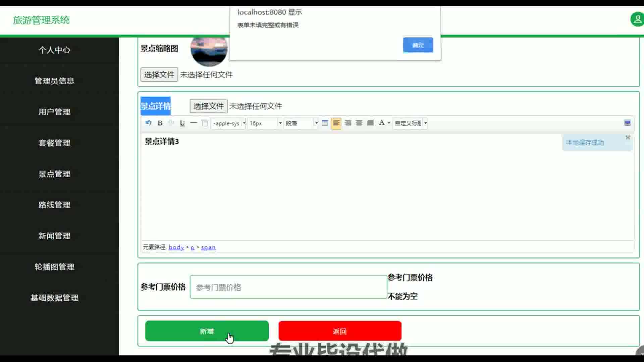
Task: Click the paste icon in editor toolbar
Action: pos(205,123)
